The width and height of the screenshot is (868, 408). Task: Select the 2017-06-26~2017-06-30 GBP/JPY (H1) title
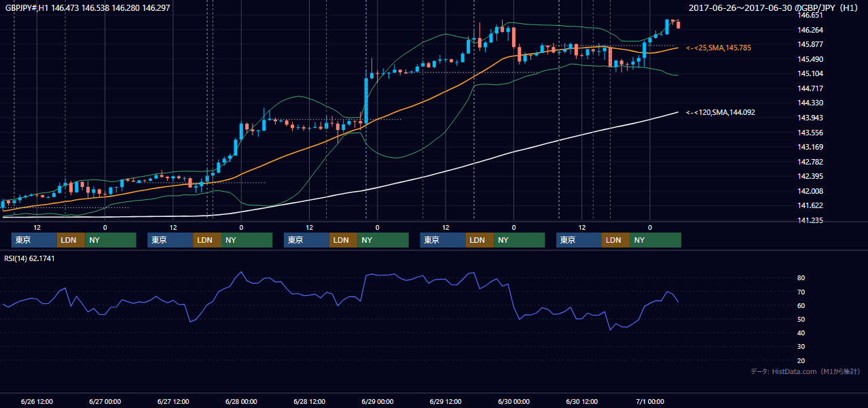coord(774,8)
